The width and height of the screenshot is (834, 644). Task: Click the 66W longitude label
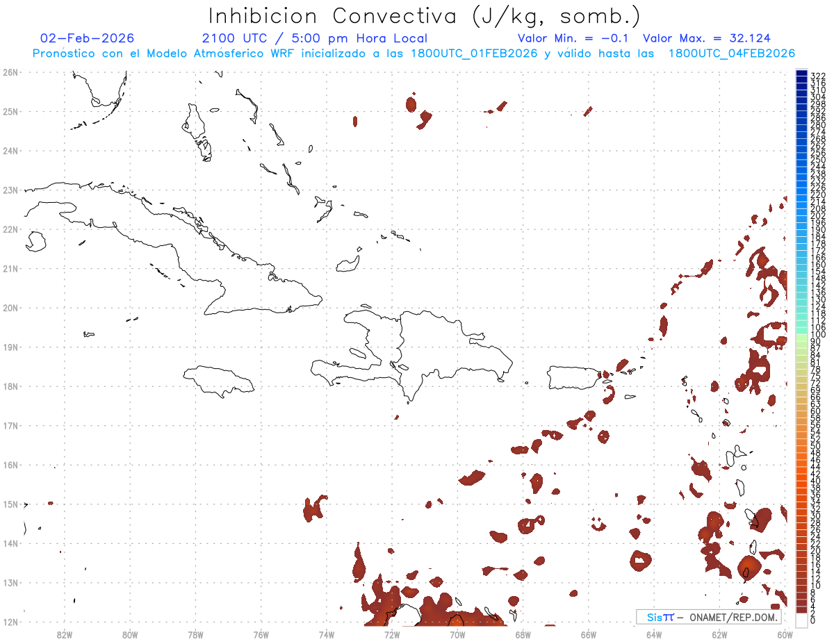(x=589, y=634)
